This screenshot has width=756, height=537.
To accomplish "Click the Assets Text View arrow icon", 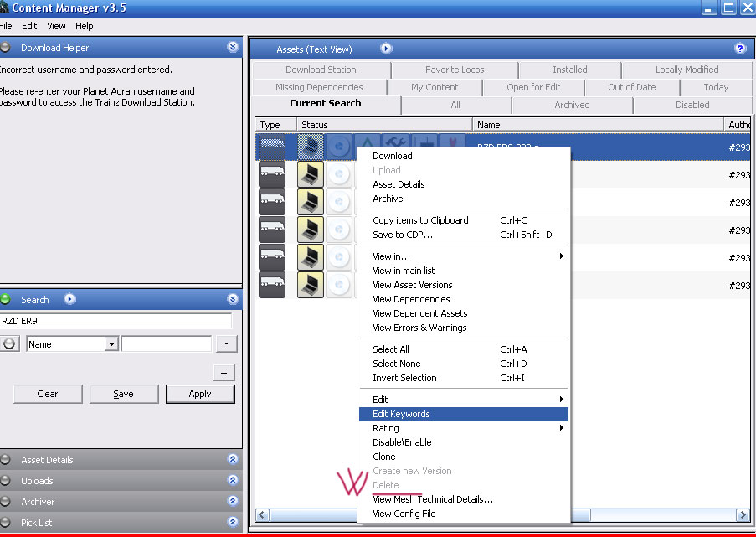I will pyautogui.click(x=386, y=49).
